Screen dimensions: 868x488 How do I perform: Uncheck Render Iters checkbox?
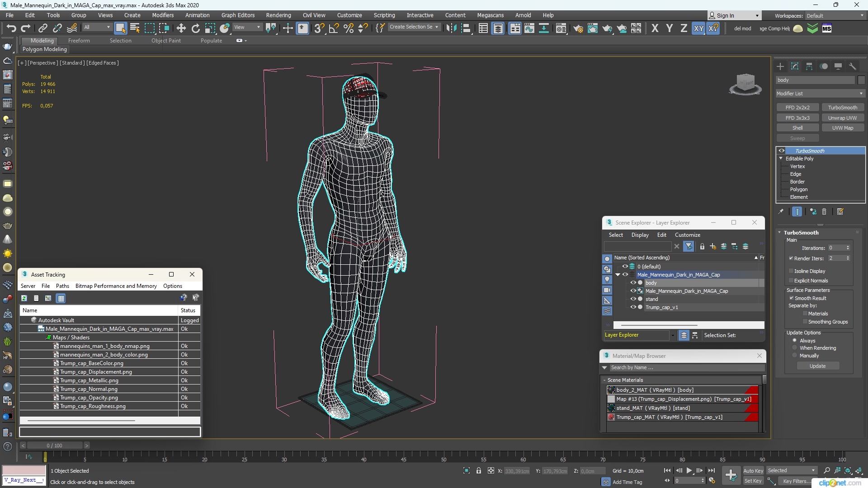coord(791,258)
